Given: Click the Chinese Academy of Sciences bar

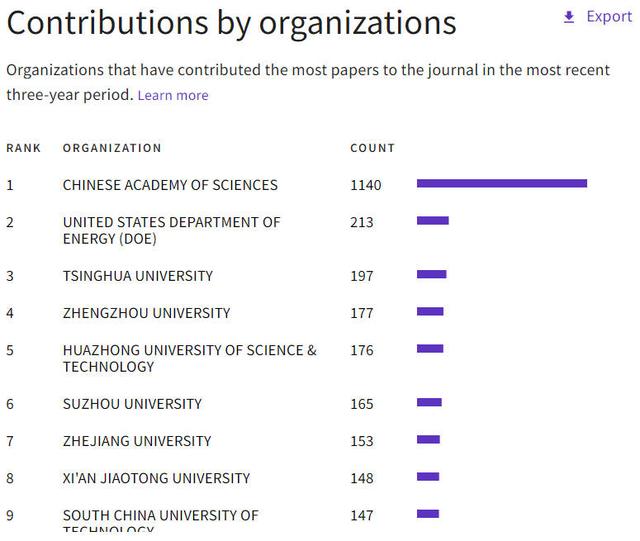Looking at the screenshot, I should click(x=501, y=183).
